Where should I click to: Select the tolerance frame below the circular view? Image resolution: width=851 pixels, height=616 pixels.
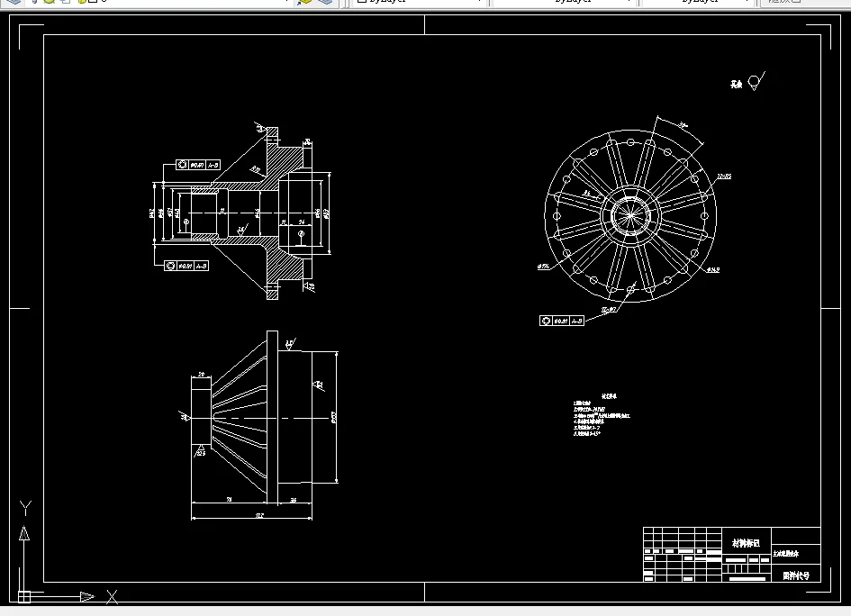562,321
